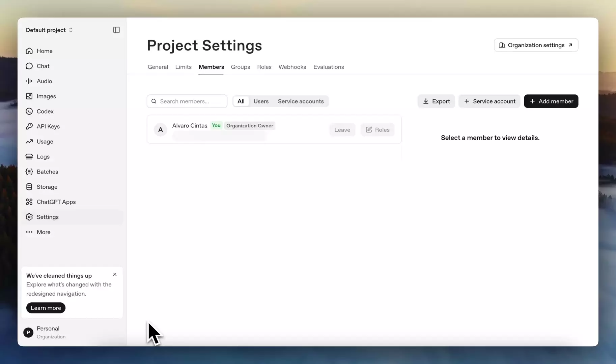Select the All filter segment
Image resolution: width=616 pixels, height=364 pixels.
click(241, 101)
